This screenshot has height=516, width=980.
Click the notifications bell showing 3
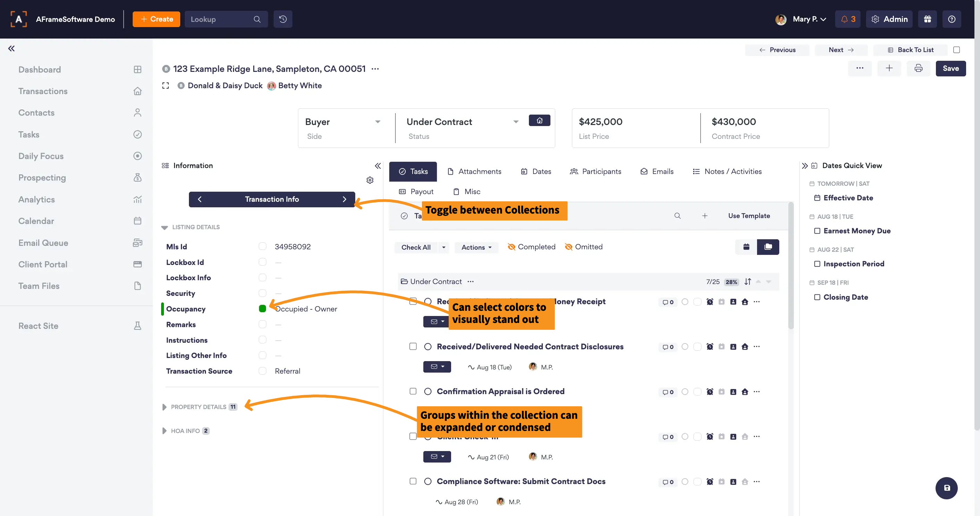click(848, 19)
